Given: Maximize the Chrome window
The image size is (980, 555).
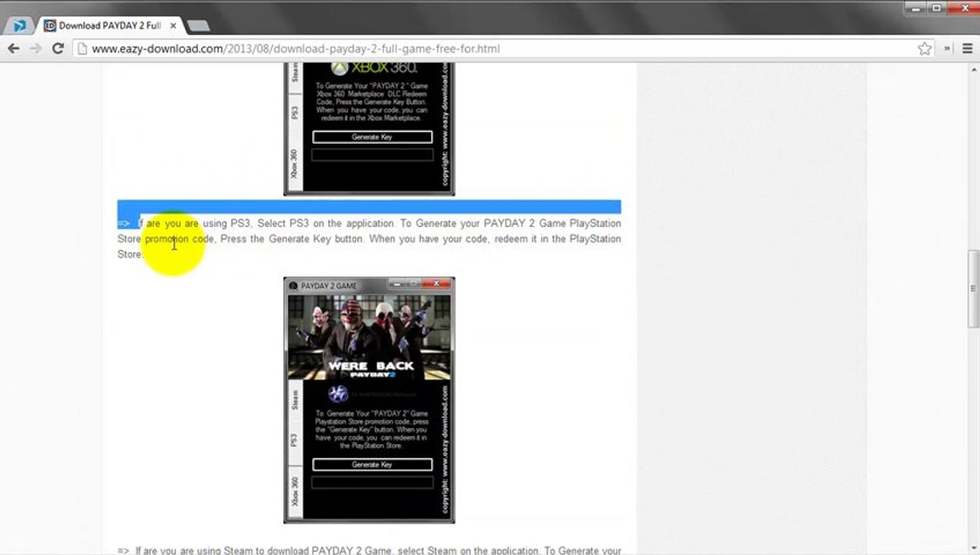Looking at the screenshot, I should point(936,8).
